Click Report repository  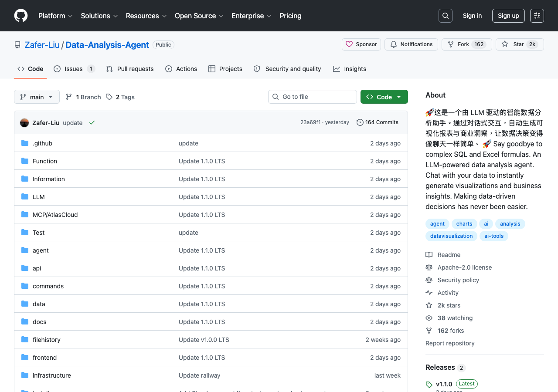(x=450, y=343)
